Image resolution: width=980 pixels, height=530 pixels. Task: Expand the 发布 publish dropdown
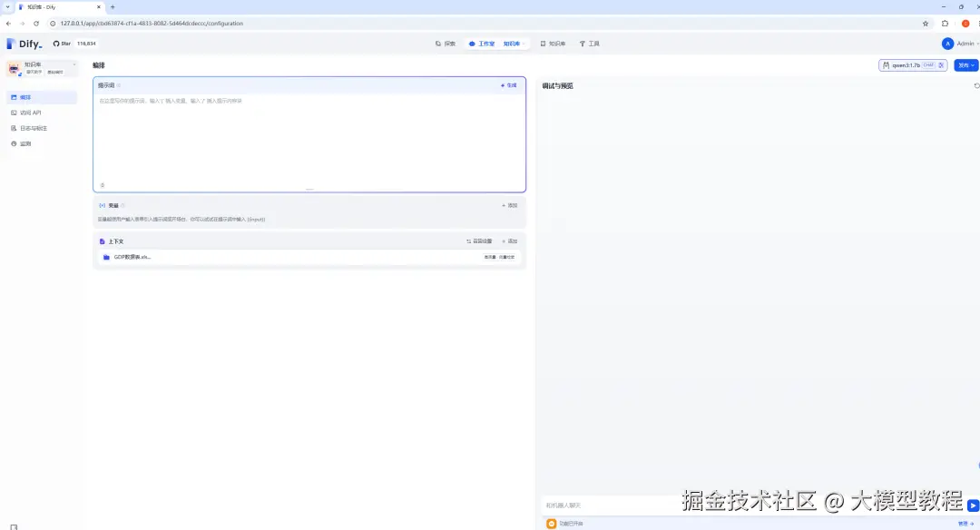click(x=965, y=65)
